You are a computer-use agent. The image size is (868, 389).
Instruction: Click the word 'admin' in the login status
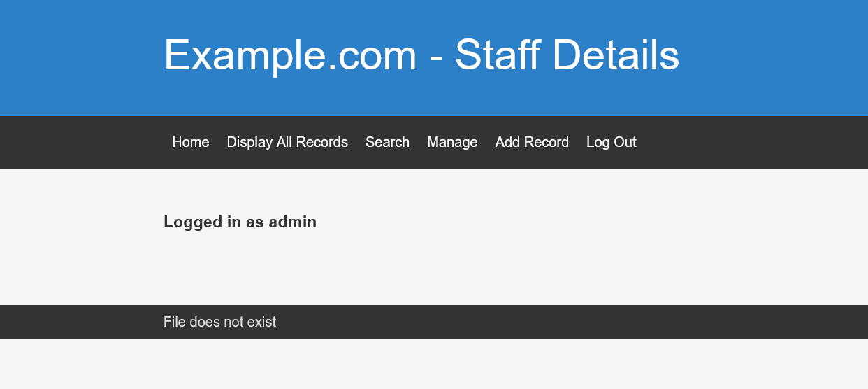(x=293, y=222)
